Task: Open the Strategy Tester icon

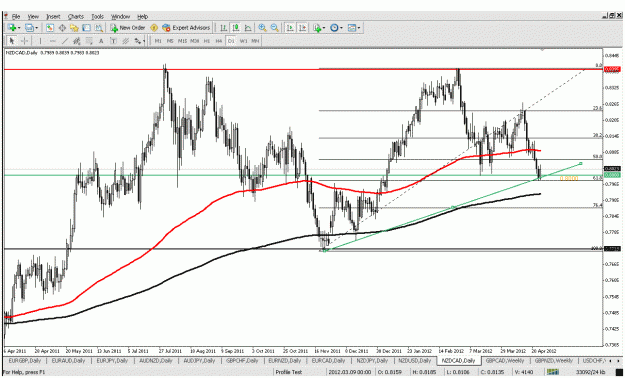Action: [x=98, y=28]
